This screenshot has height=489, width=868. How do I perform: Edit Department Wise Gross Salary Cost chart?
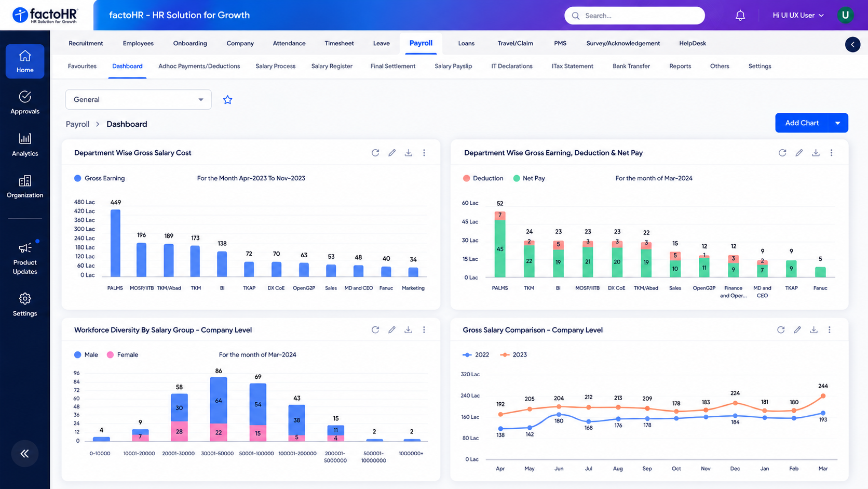[x=392, y=153]
